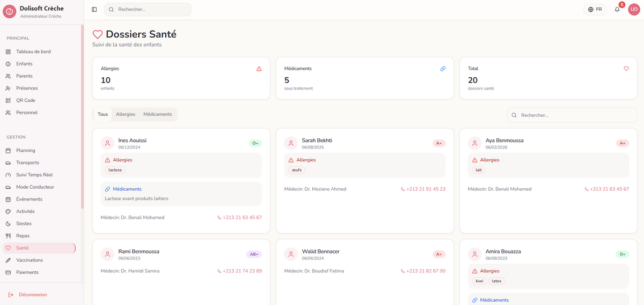Click the Repas utensils icon
The image size is (644, 305).
pyautogui.click(x=8, y=236)
